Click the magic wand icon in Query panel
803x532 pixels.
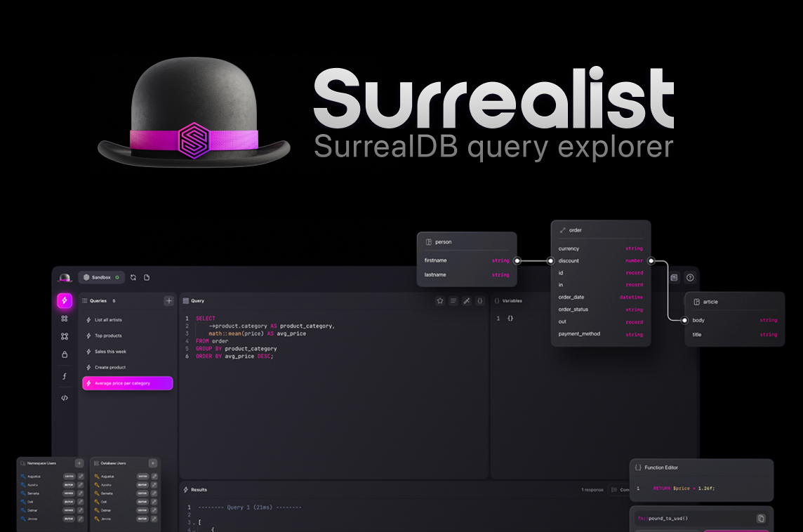(x=467, y=301)
